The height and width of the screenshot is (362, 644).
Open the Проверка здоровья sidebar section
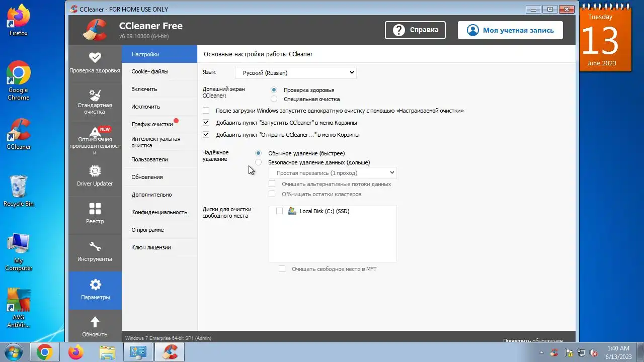coord(95,62)
